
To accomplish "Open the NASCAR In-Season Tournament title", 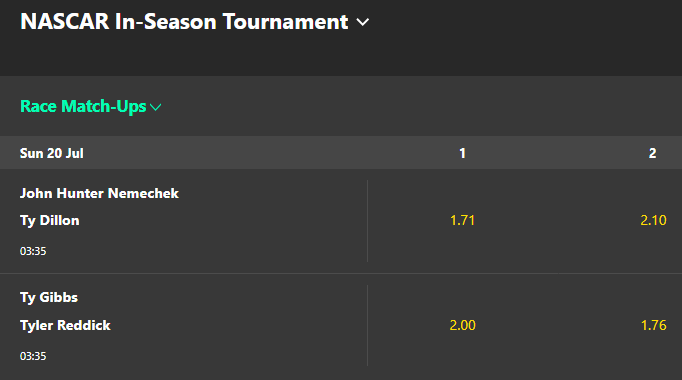I will pos(184,22).
